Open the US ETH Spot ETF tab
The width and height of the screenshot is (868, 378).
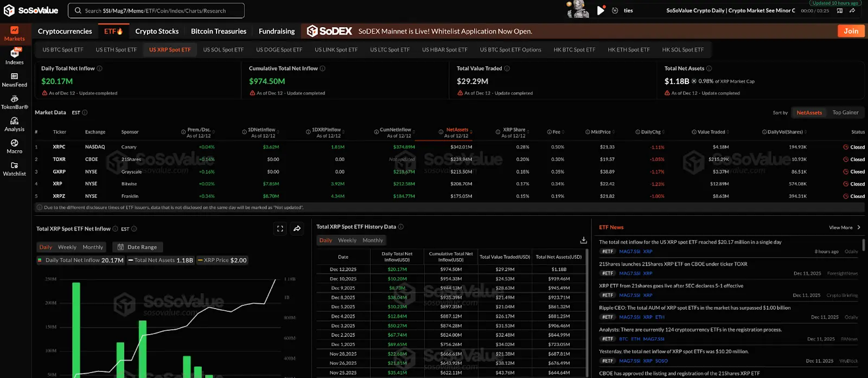[x=116, y=49]
